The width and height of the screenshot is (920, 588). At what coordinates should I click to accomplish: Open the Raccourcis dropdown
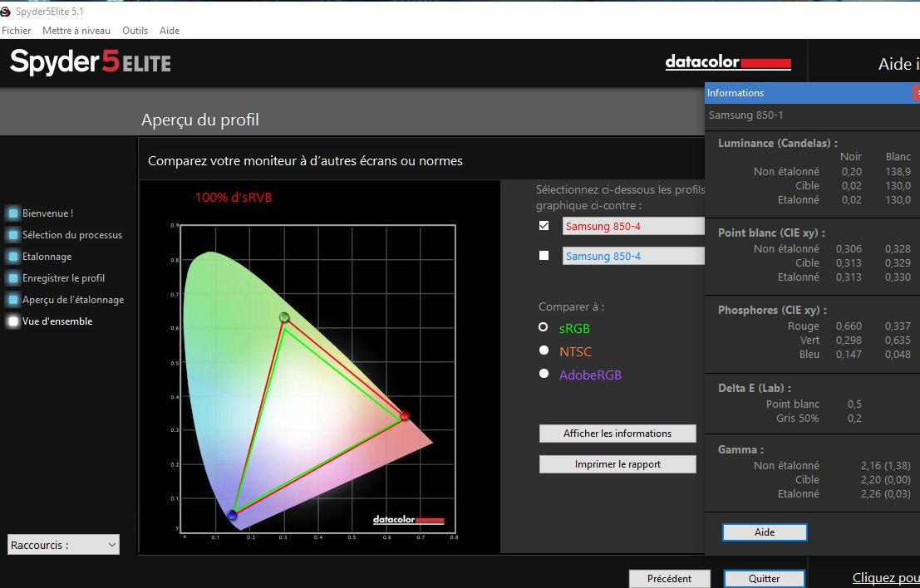click(x=63, y=545)
